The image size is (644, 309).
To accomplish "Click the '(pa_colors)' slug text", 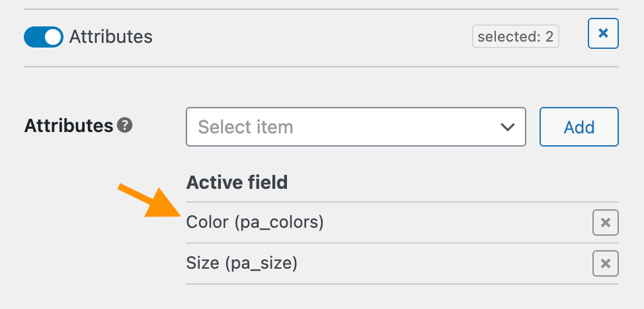I will pos(278,223).
